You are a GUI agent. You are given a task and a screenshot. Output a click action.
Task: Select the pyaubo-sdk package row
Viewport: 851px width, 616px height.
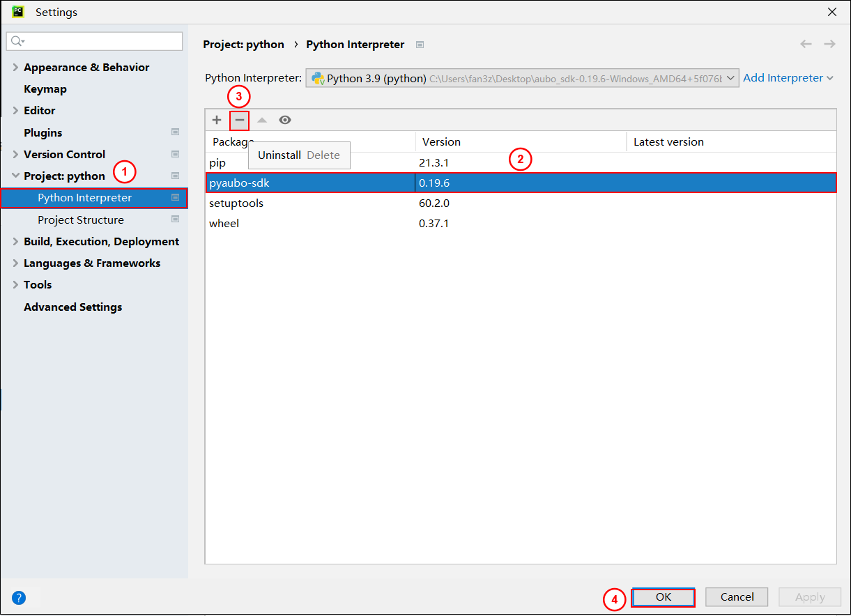pos(521,183)
